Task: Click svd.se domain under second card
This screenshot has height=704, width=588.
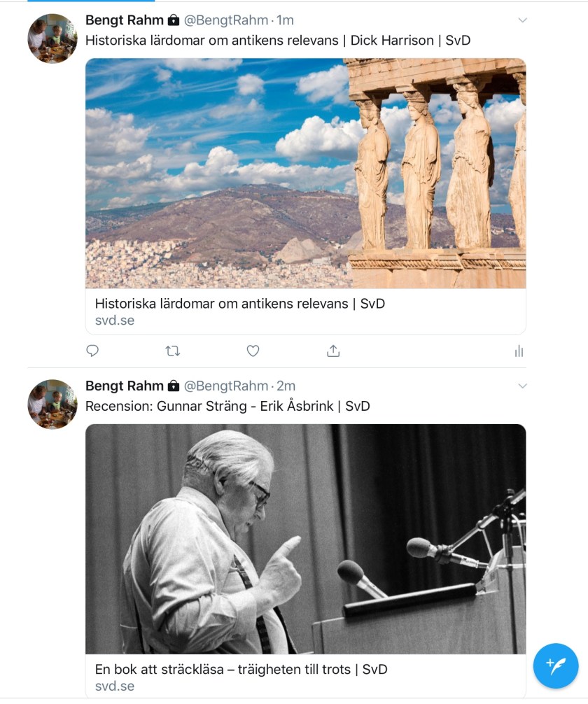Action: tap(115, 686)
